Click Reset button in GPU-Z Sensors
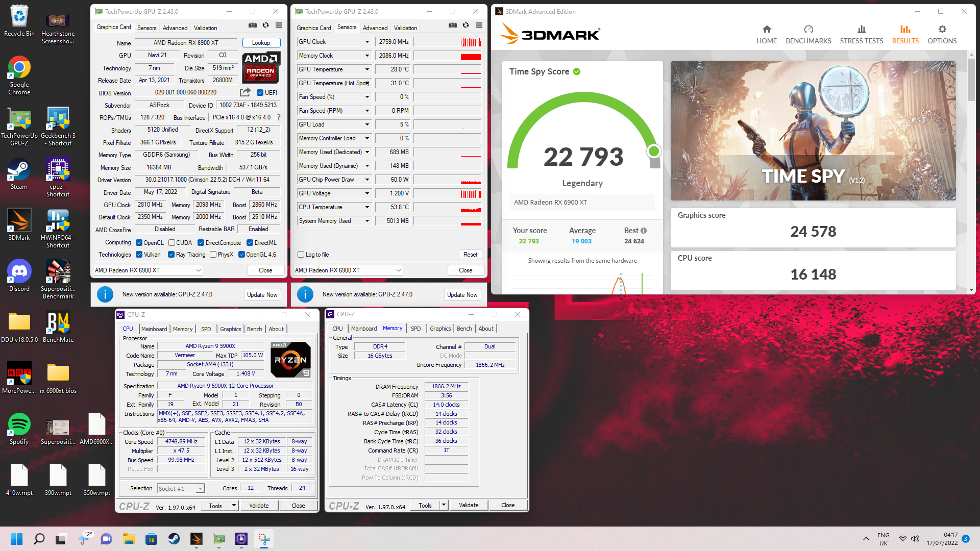 tap(470, 255)
